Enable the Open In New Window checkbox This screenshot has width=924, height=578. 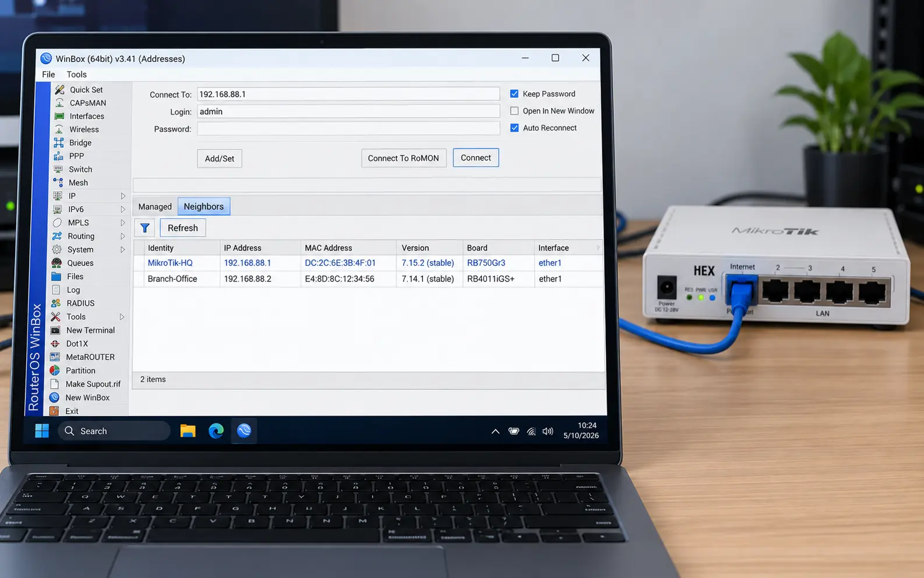[x=514, y=111]
